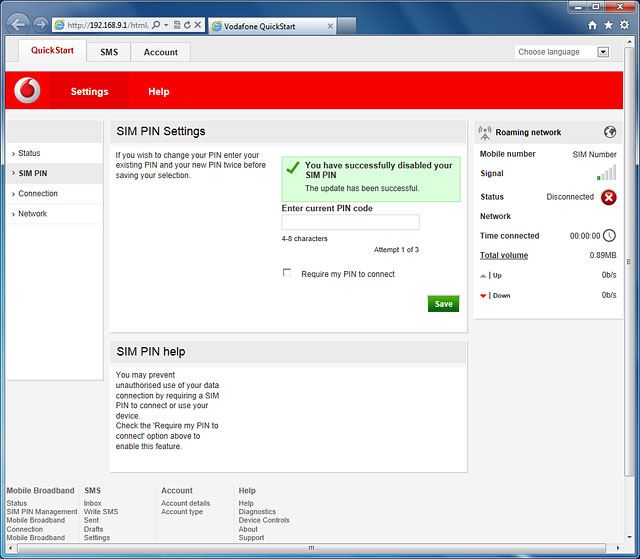
Task: Open Sent footer link under SMS
Action: [x=91, y=520]
